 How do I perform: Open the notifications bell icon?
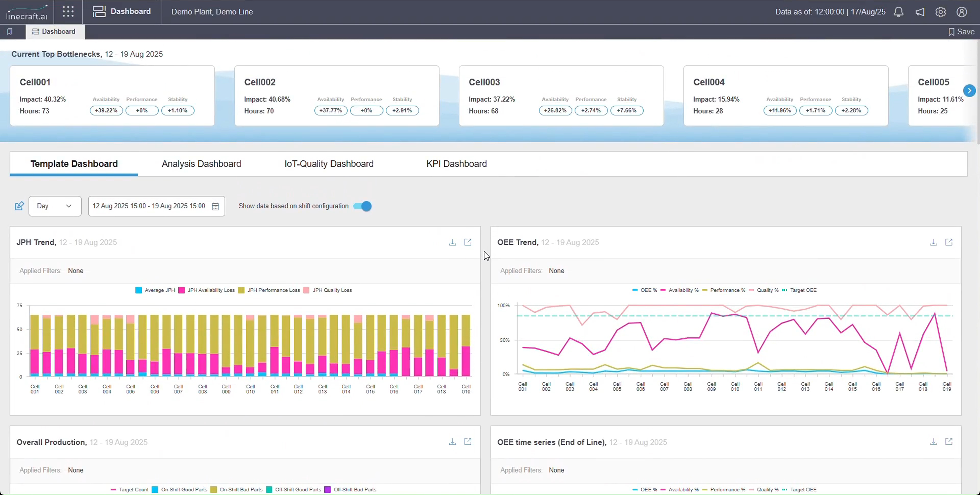click(x=899, y=12)
